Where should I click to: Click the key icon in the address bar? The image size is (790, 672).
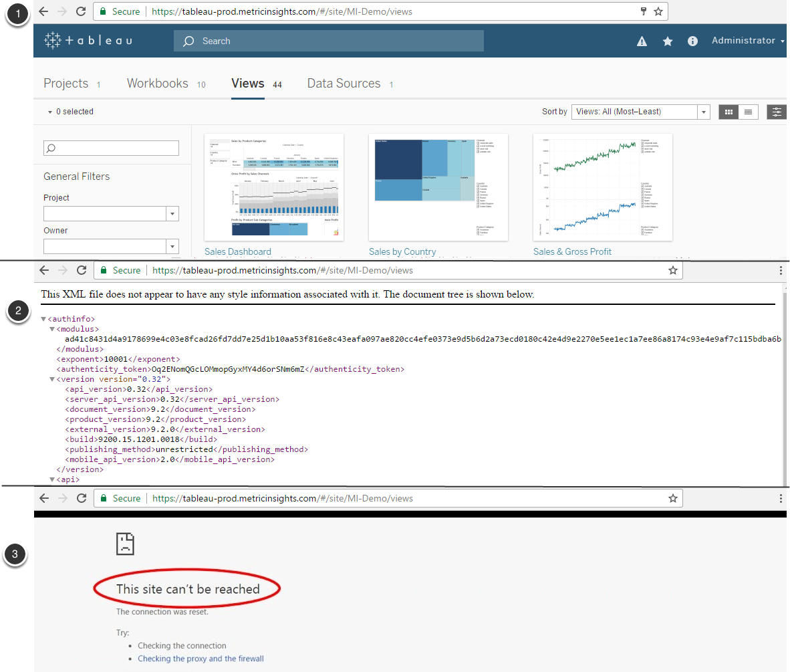click(x=643, y=11)
